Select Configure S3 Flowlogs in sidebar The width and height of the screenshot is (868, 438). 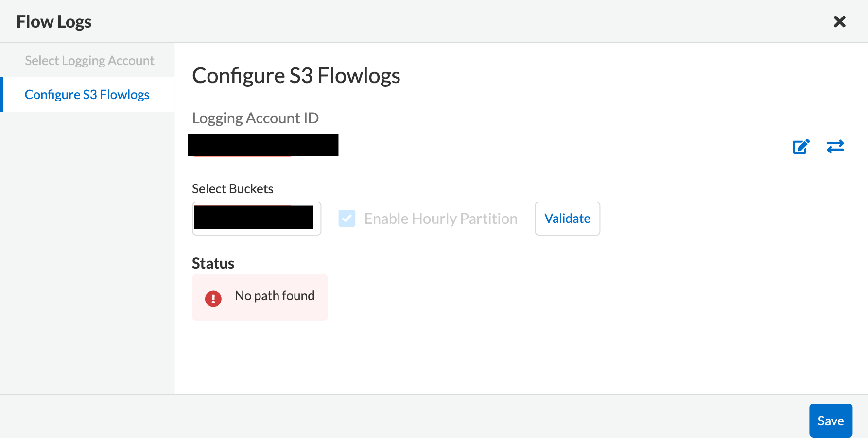click(x=87, y=95)
